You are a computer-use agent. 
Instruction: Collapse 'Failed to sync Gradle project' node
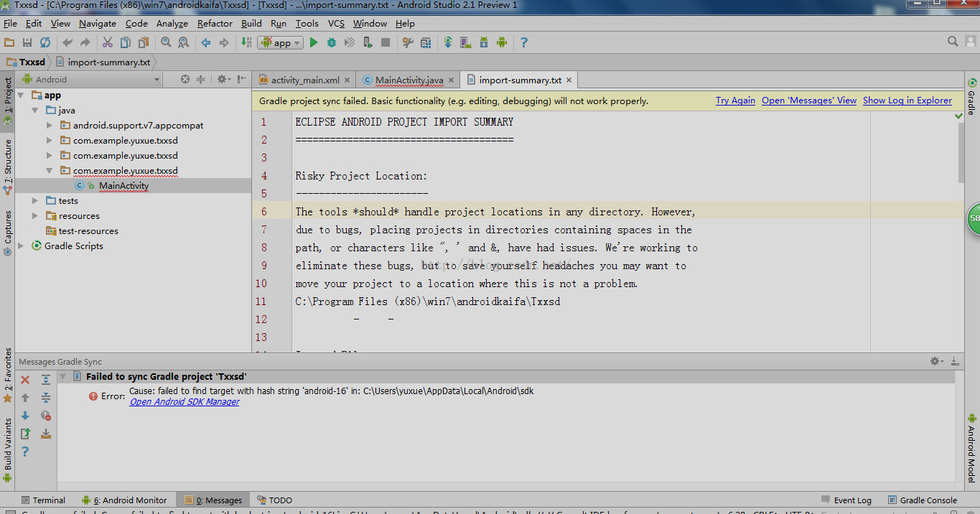(62, 377)
